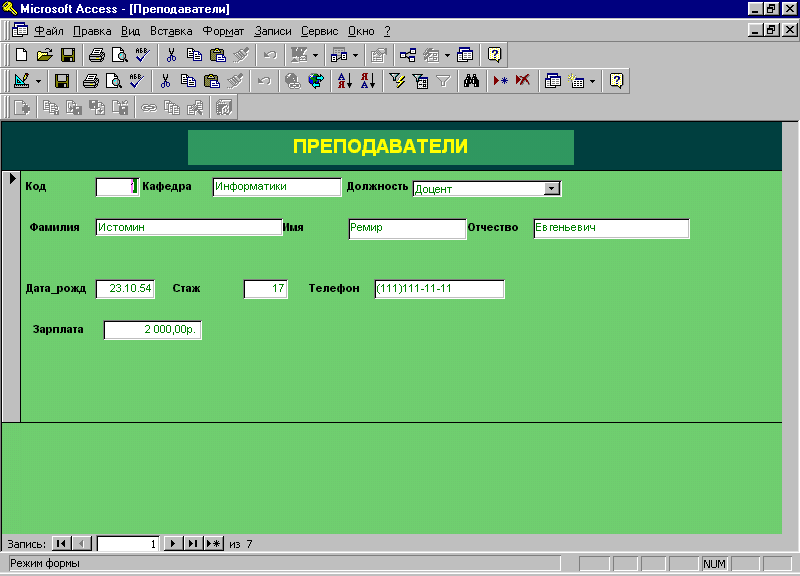Sort descending with the Я-А arrow
Screen dimensions: 800x576
click(x=368, y=81)
